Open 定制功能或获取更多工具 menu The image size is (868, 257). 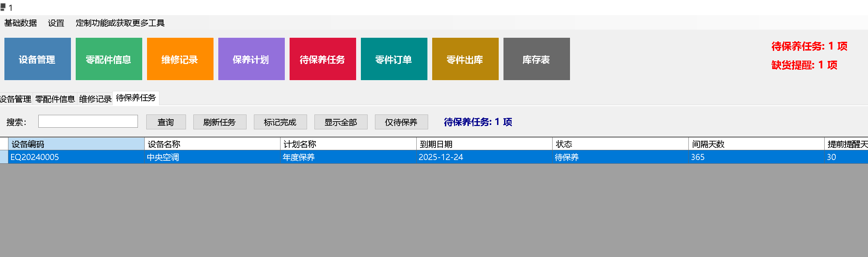pos(120,23)
